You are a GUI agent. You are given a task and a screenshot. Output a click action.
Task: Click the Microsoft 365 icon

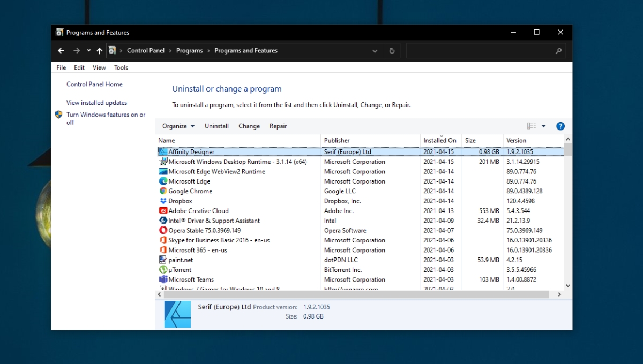click(163, 250)
